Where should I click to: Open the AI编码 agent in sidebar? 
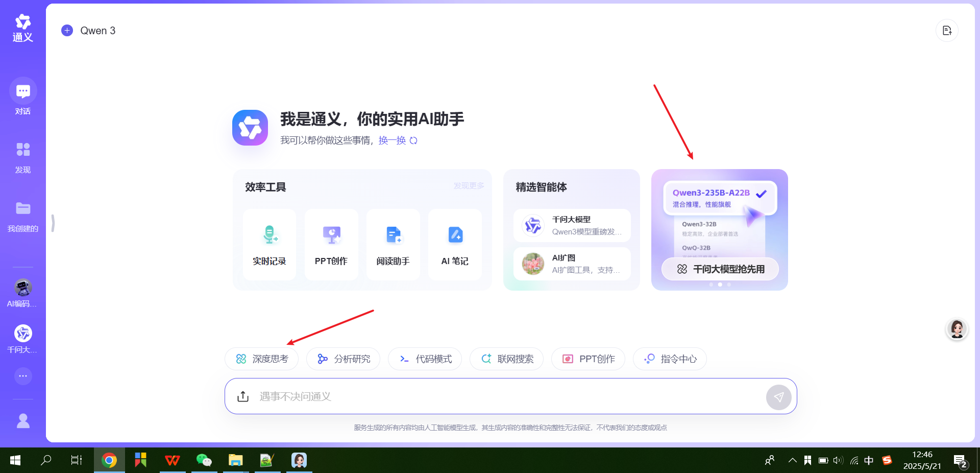coord(23,293)
